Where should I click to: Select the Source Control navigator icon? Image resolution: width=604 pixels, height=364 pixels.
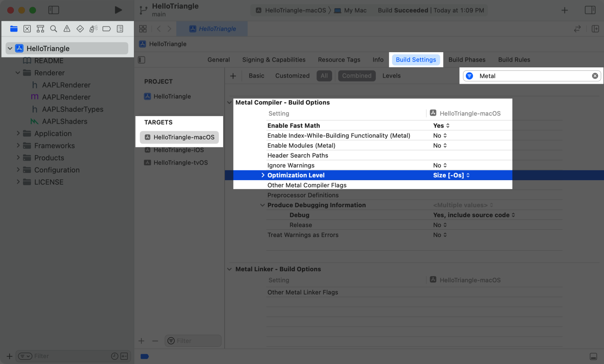tap(27, 29)
